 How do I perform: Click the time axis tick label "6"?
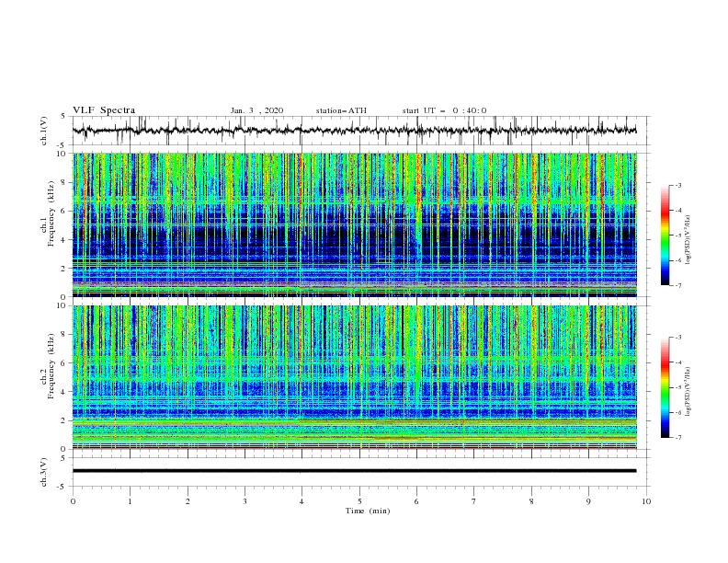tap(416, 501)
